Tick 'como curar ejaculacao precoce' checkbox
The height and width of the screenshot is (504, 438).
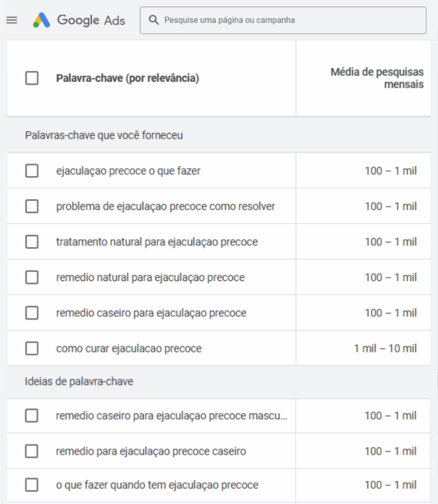pos(32,348)
